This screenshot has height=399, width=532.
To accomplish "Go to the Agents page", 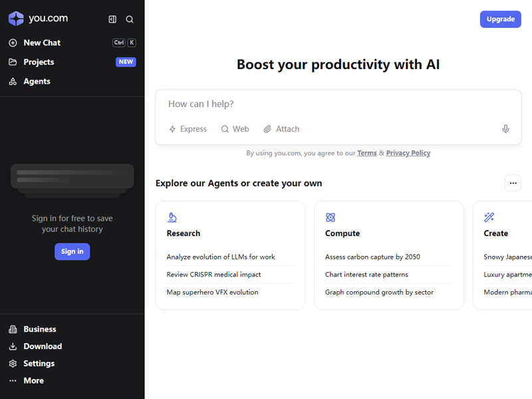I will 37,81.
